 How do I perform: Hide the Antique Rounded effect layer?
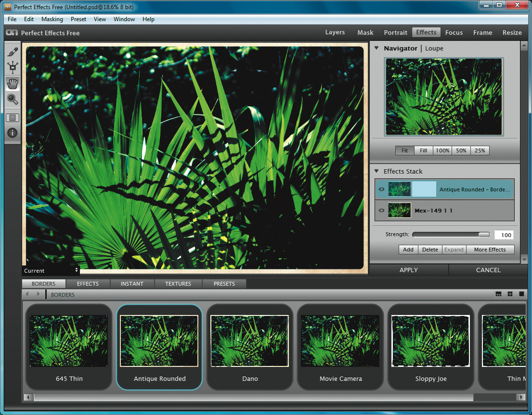click(x=381, y=189)
